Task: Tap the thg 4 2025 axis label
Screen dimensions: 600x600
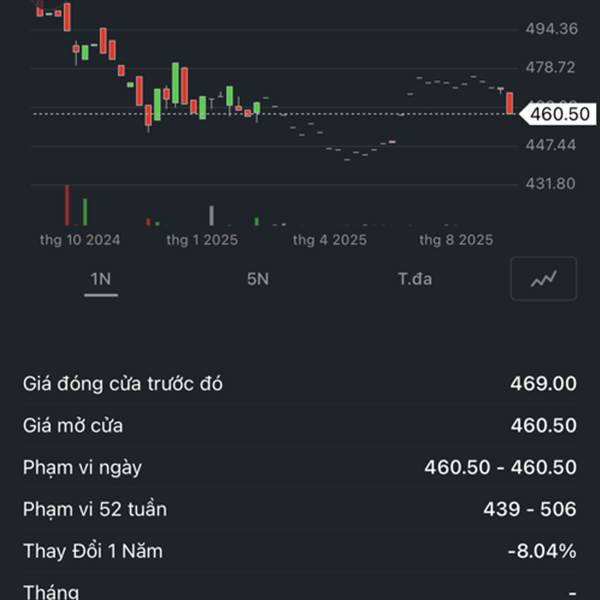Action: (x=330, y=240)
